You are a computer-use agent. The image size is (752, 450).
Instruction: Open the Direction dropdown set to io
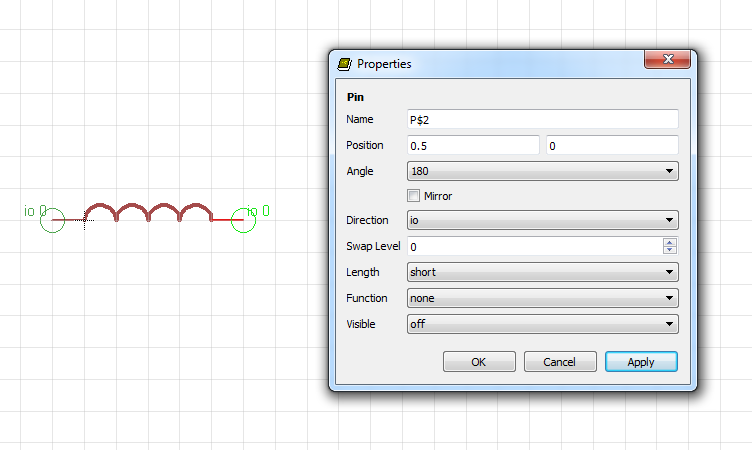542,220
